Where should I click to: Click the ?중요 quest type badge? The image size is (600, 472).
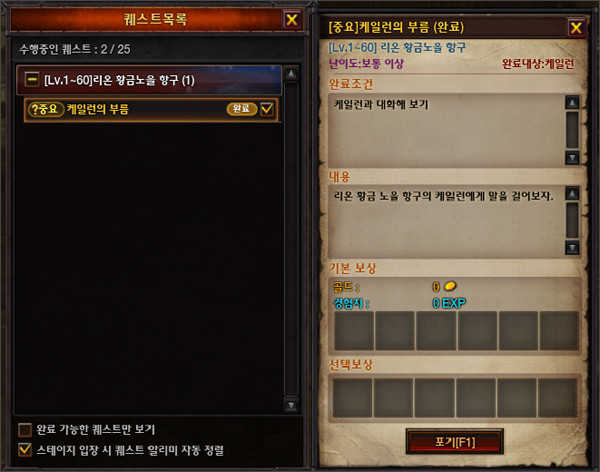click(x=46, y=109)
